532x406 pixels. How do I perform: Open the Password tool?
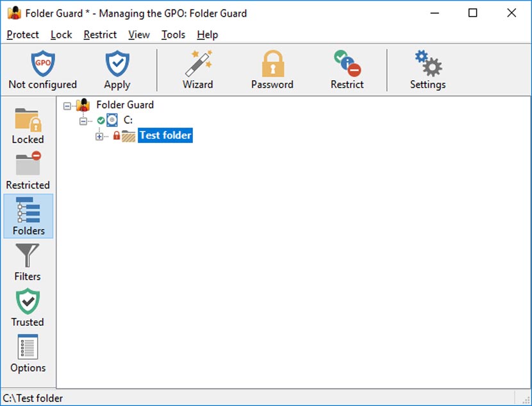272,67
